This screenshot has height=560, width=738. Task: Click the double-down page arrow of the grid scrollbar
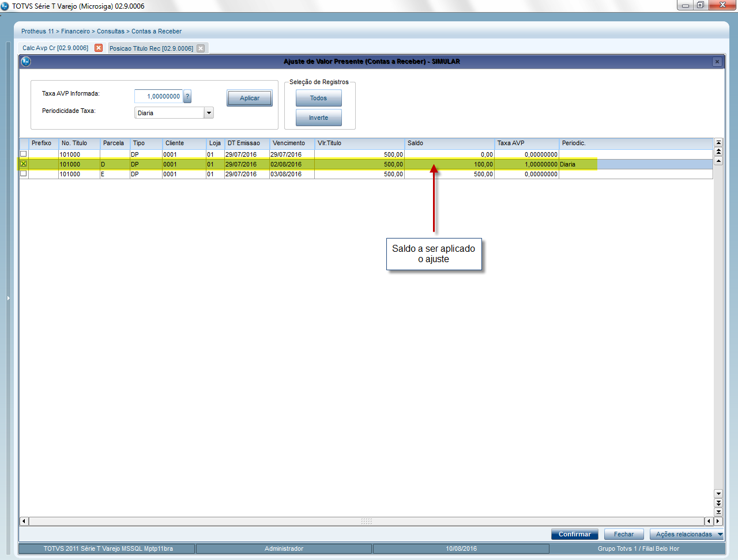pyautogui.click(x=718, y=503)
